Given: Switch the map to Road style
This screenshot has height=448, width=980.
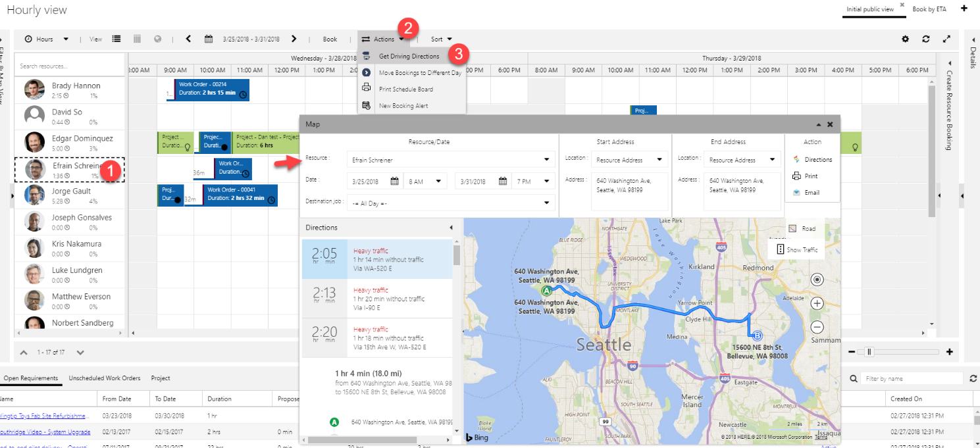Looking at the screenshot, I should click(806, 227).
